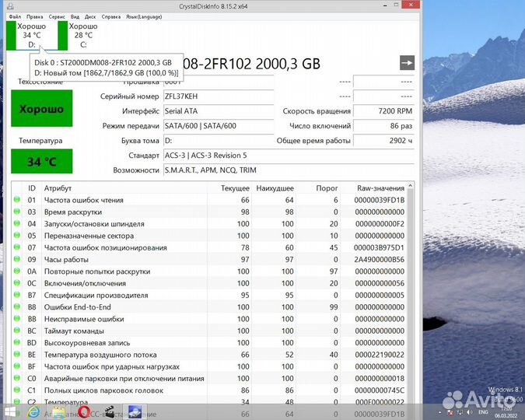Click the features field S.M.A.R.T., APM, NCQ, TRIM

(x=289, y=170)
